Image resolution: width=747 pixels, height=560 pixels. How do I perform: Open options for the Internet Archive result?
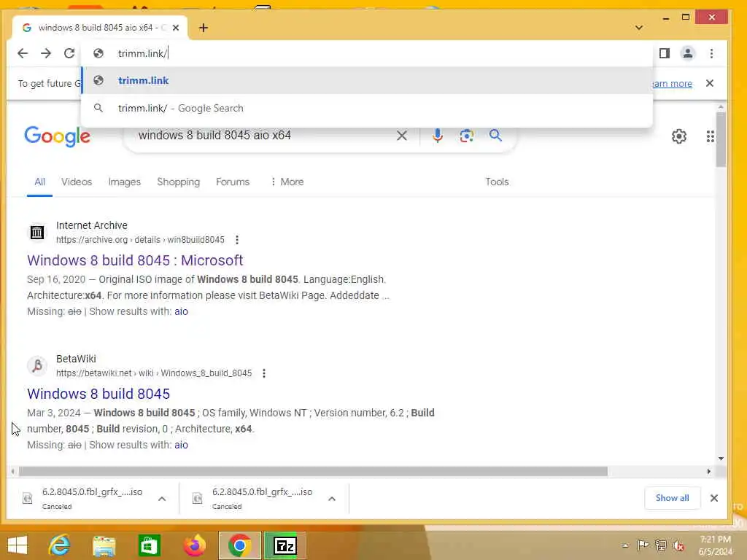tap(237, 240)
